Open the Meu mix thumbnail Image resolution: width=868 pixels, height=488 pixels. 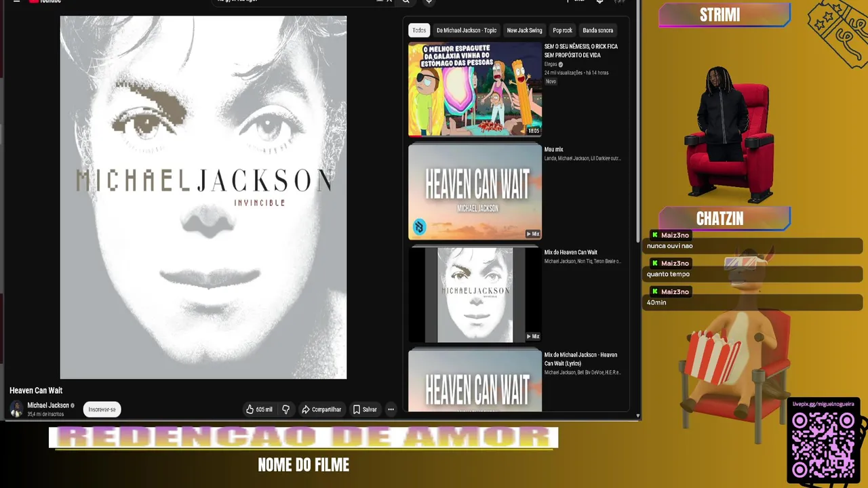(x=475, y=192)
